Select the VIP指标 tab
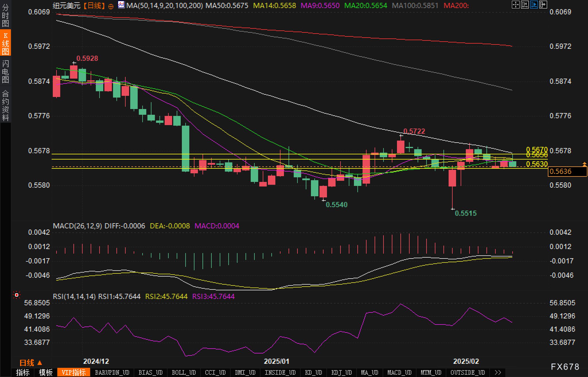 point(74,372)
